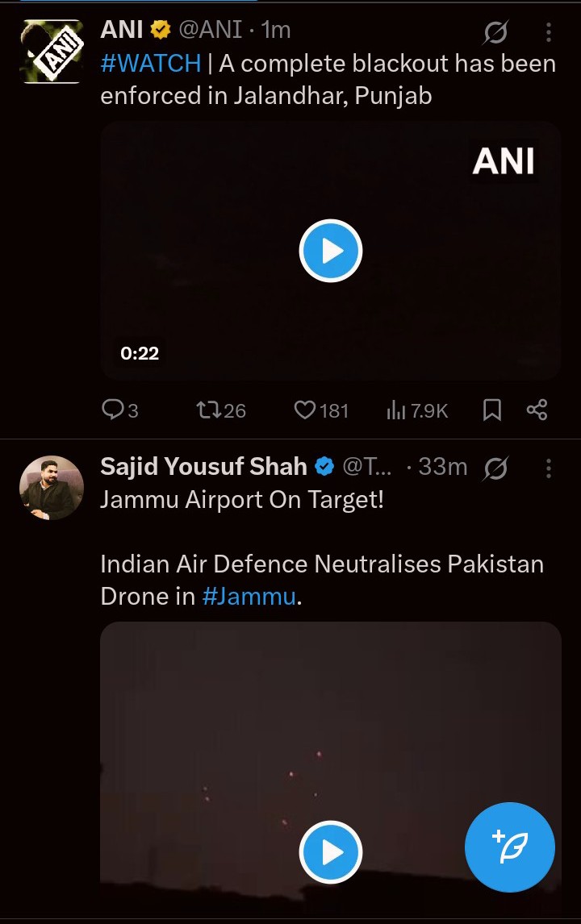Image resolution: width=581 pixels, height=924 pixels.
Task: Tap Grok icon on ANI tweet
Action: pos(495,33)
